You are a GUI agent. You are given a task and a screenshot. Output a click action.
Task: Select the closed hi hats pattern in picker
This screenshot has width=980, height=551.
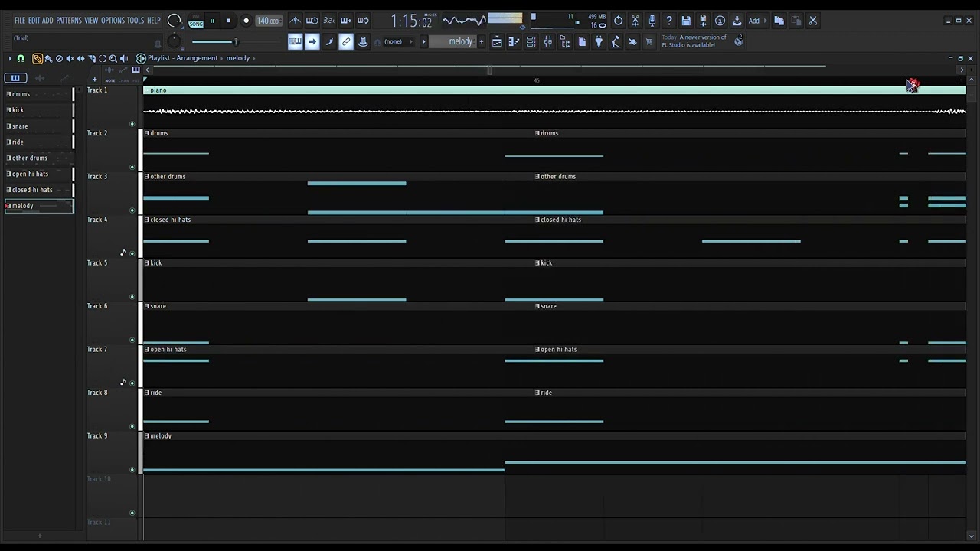(40, 190)
